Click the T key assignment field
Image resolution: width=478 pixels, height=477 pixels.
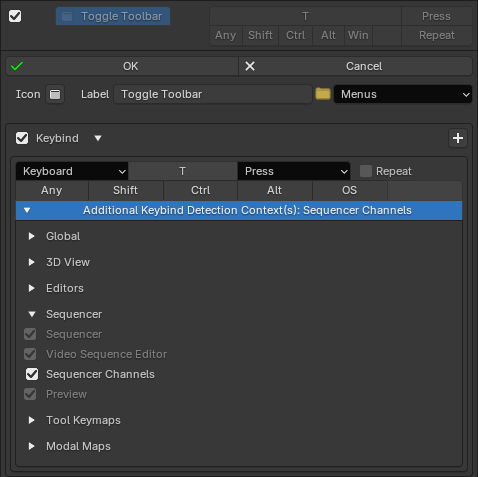click(x=183, y=171)
